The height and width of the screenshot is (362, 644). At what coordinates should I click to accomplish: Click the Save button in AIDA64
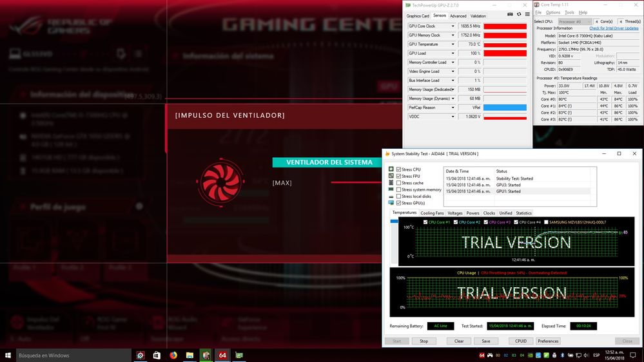click(x=486, y=341)
